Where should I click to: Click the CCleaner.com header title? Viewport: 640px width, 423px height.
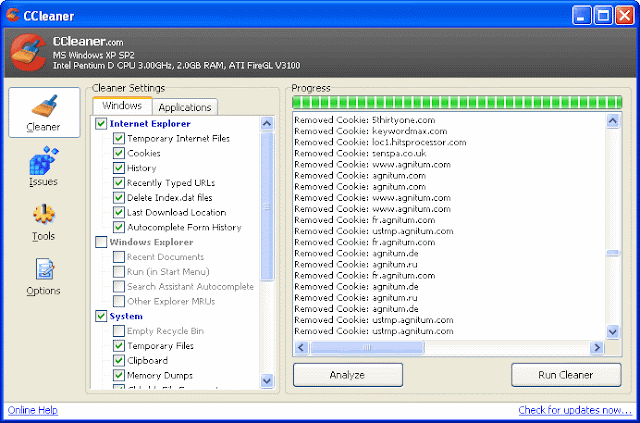tap(88, 42)
